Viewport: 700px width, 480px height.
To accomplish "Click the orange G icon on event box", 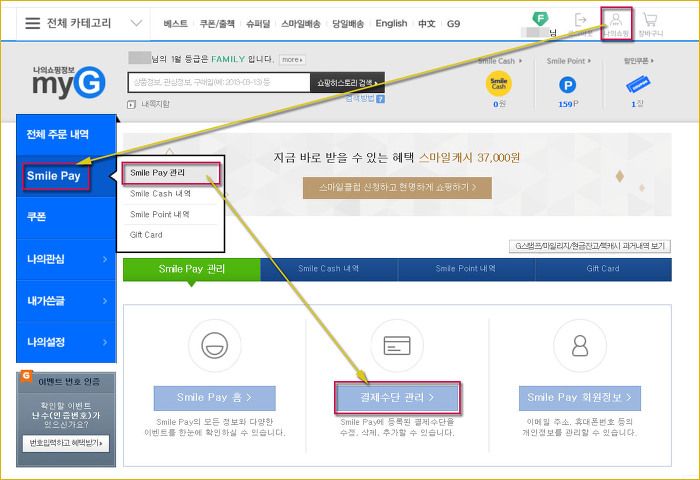I will (26, 376).
